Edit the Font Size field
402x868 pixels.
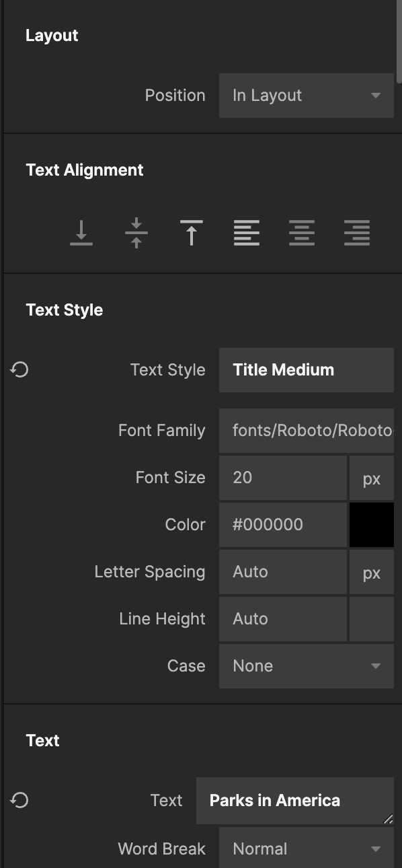(x=283, y=477)
